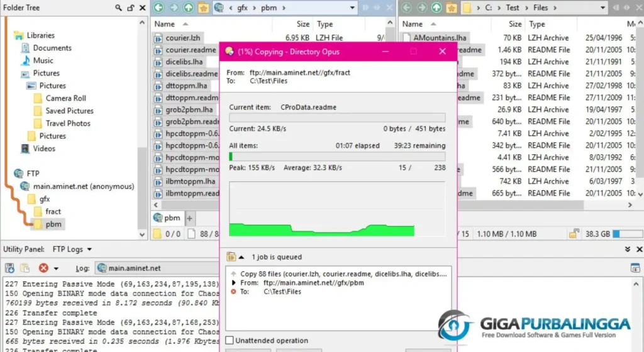Go forward in the right Files lister
Screen dimensions: 644x352
point(422,8)
